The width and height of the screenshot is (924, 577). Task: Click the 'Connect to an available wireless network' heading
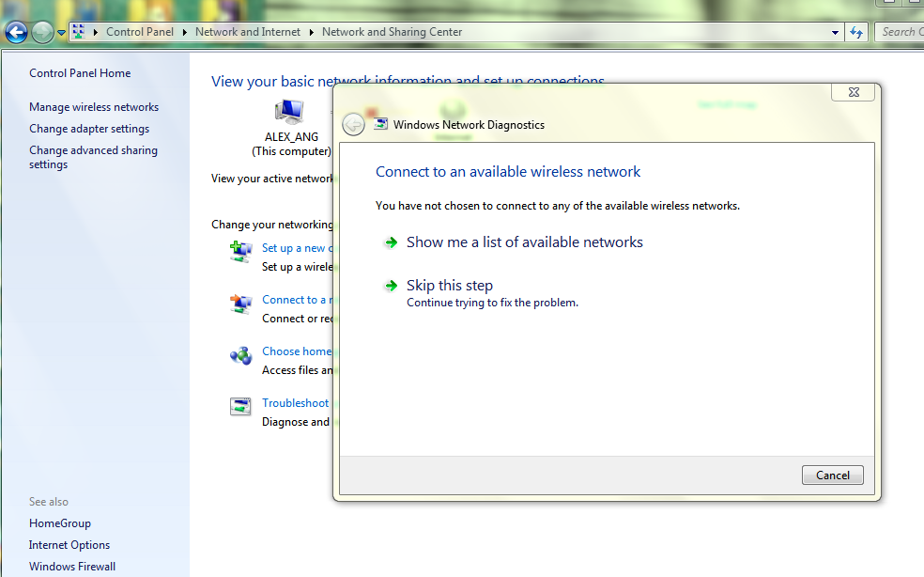508,172
